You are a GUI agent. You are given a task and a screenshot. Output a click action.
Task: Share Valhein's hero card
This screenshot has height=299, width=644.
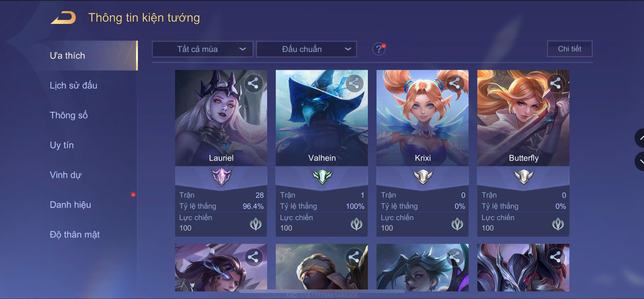(x=354, y=83)
